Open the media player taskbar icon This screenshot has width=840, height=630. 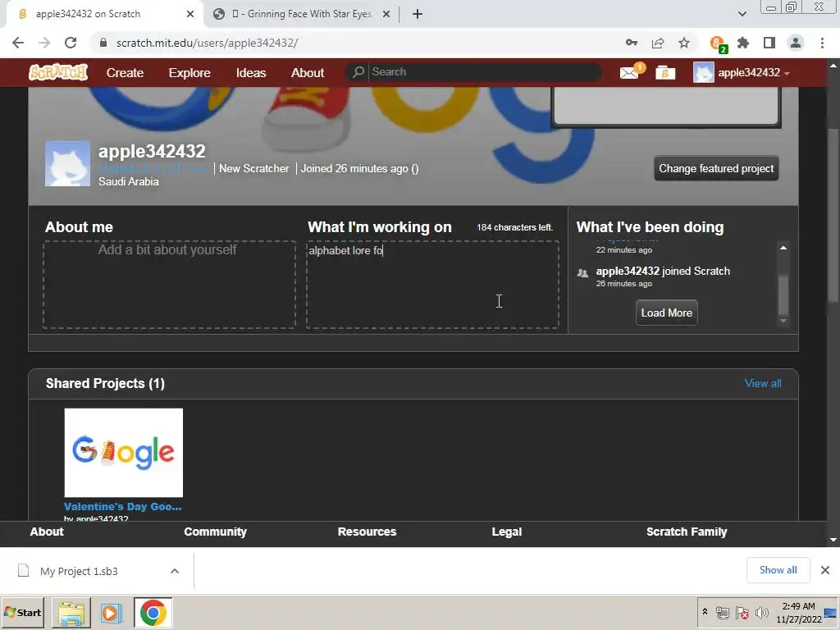[x=112, y=612]
